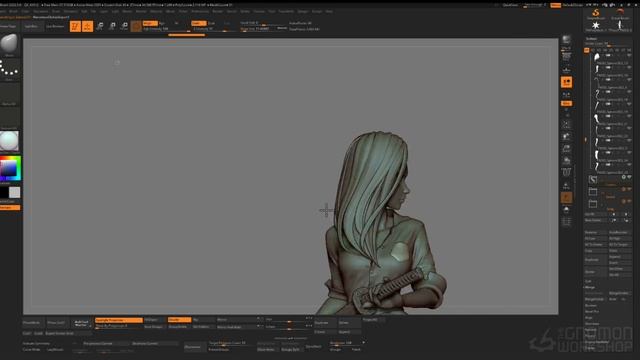Toggle the PolyF wireframe icon

pos(567,173)
